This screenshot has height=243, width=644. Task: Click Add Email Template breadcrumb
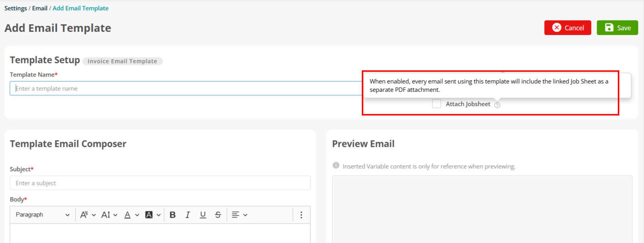pyautogui.click(x=81, y=8)
